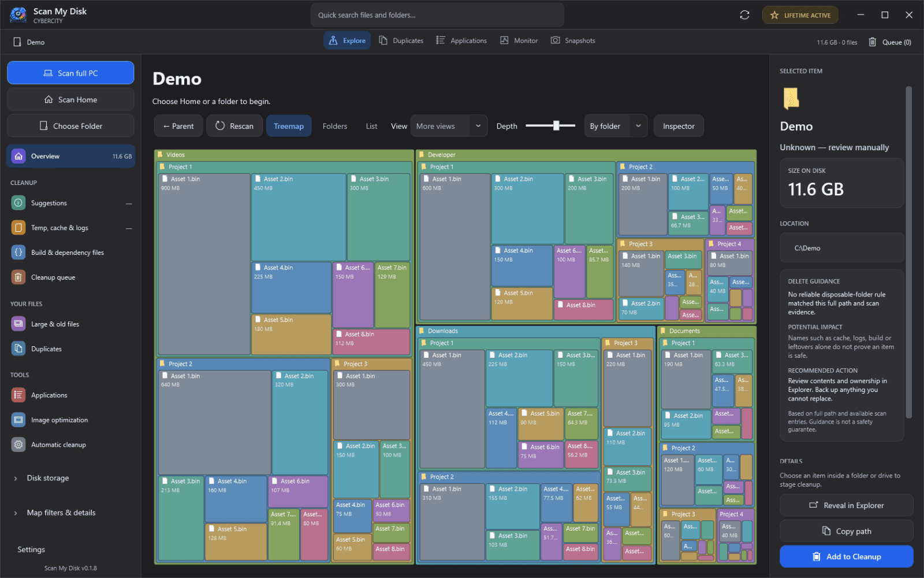Open the Snapshots tab
Image resolution: width=924 pixels, height=578 pixels.
573,40
